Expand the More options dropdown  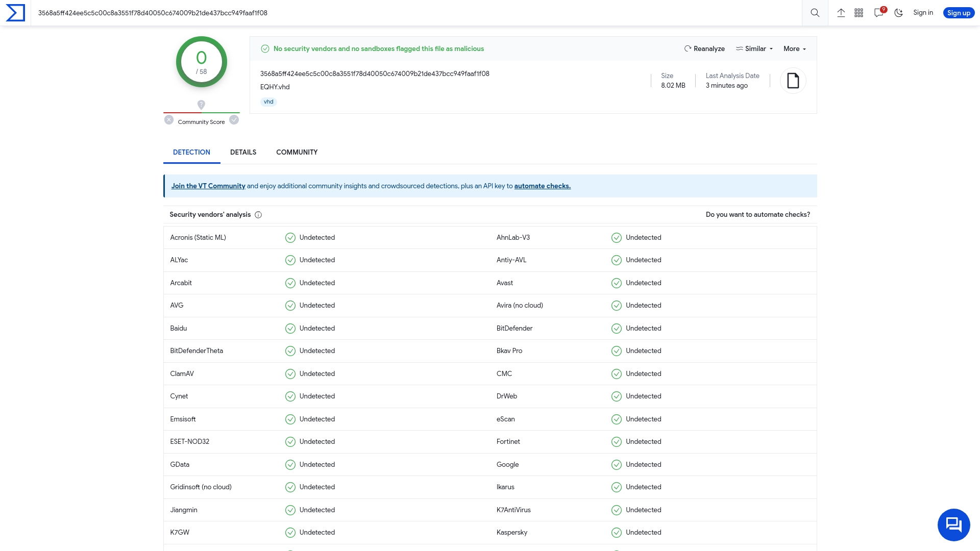(x=795, y=48)
